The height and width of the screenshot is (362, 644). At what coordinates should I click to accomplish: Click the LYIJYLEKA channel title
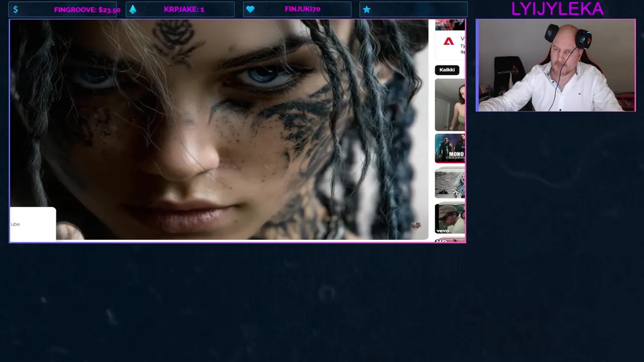point(557,9)
